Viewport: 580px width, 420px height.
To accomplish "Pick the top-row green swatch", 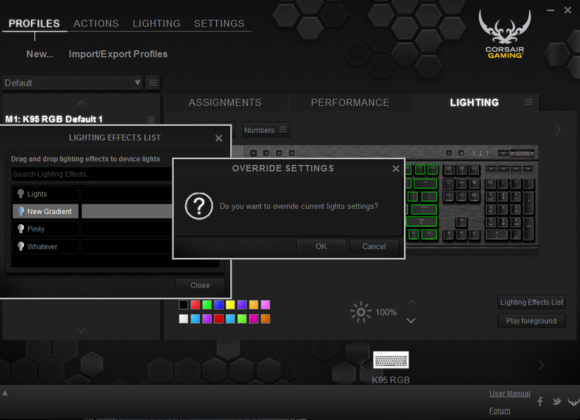I will [207, 305].
